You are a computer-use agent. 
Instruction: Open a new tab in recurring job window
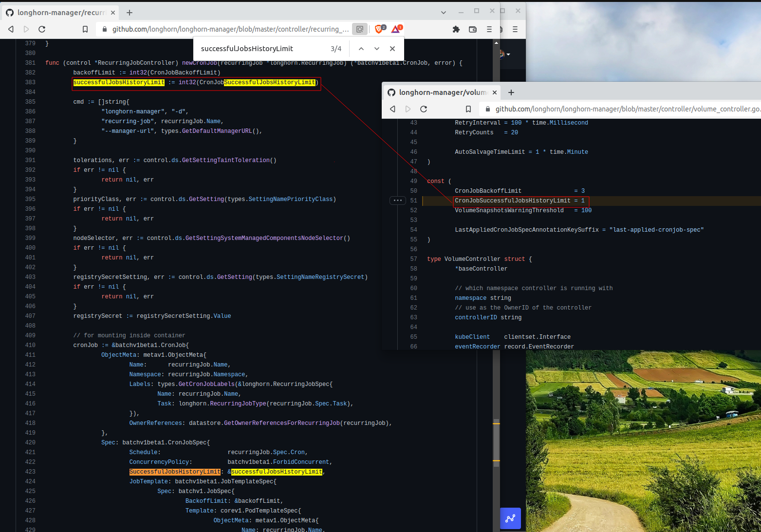point(130,13)
